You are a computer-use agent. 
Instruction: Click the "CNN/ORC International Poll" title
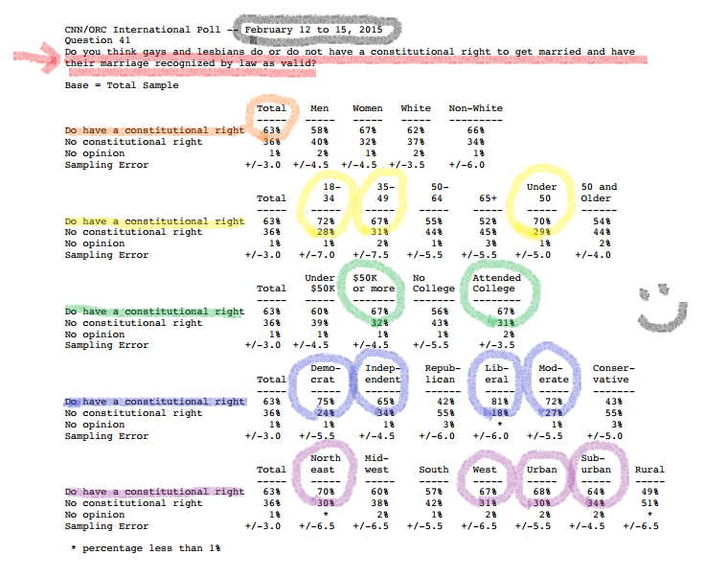pyautogui.click(x=143, y=30)
